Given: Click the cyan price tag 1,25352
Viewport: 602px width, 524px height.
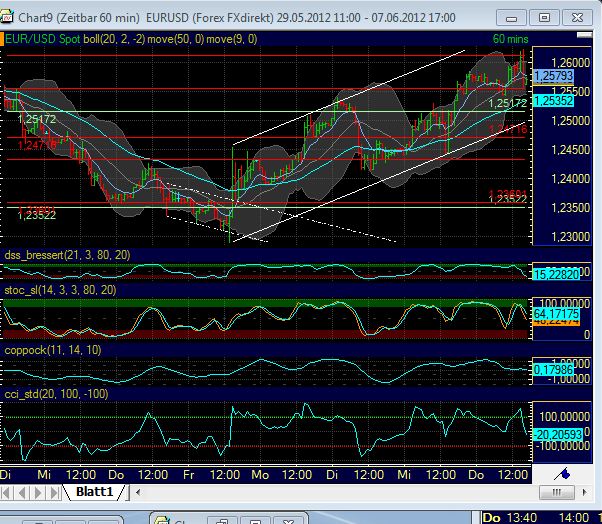Looking at the screenshot, I should click(x=553, y=101).
